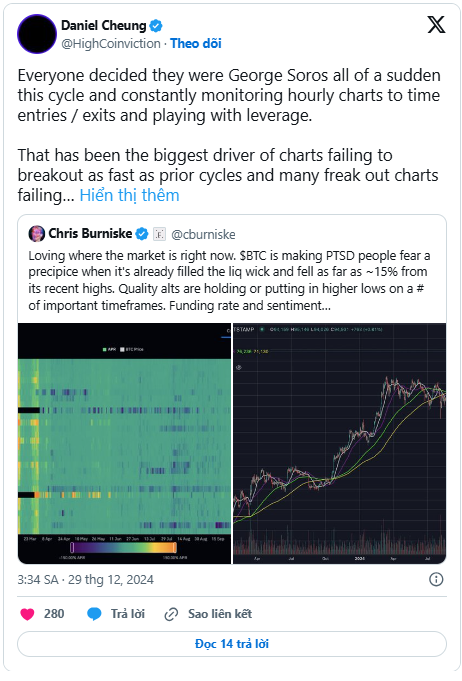
Task: Click the affiliate badge next to @cburniske
Action: [159, 234]
